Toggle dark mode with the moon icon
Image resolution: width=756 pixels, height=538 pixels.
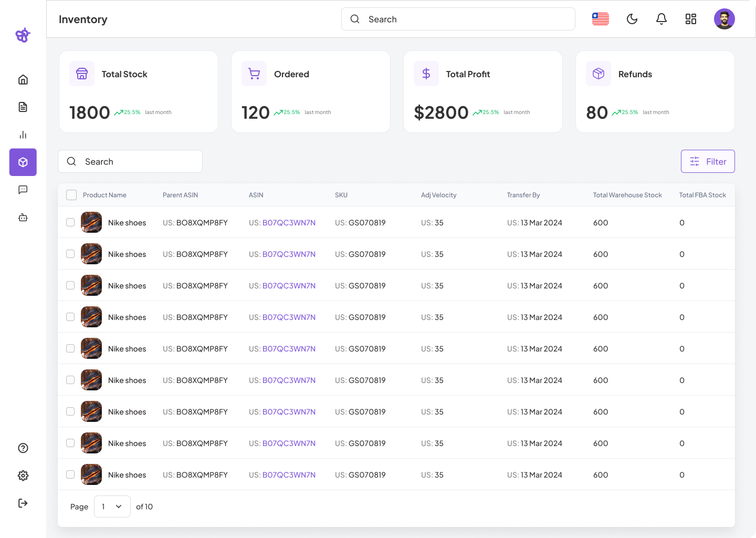click(x=632, y=19)
